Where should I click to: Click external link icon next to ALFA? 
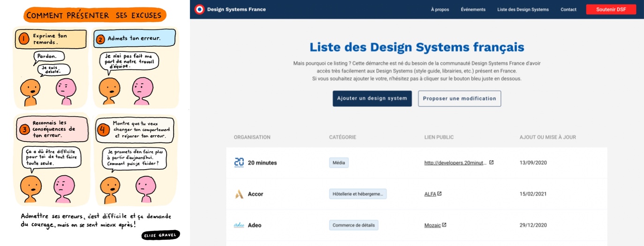tap(439, 194)
